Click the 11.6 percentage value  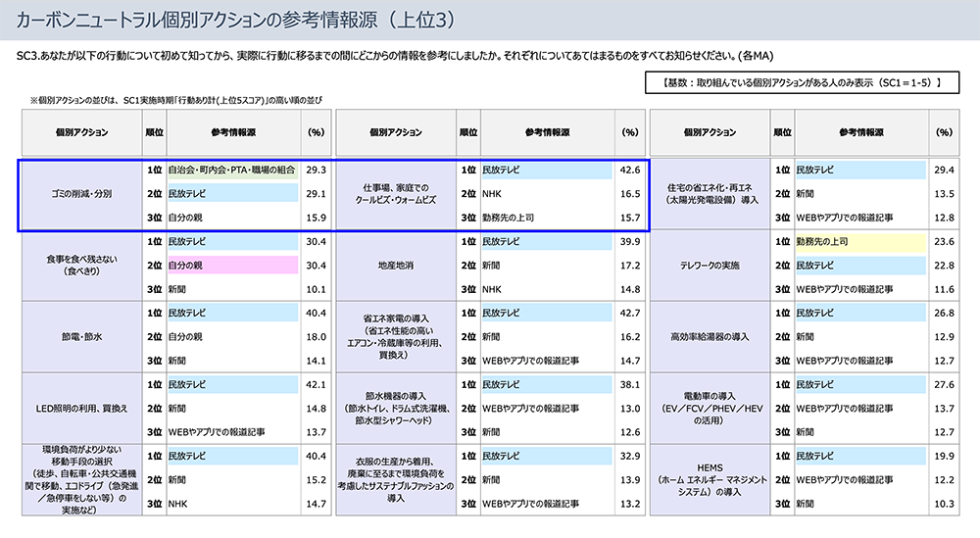tap(945, 289)
